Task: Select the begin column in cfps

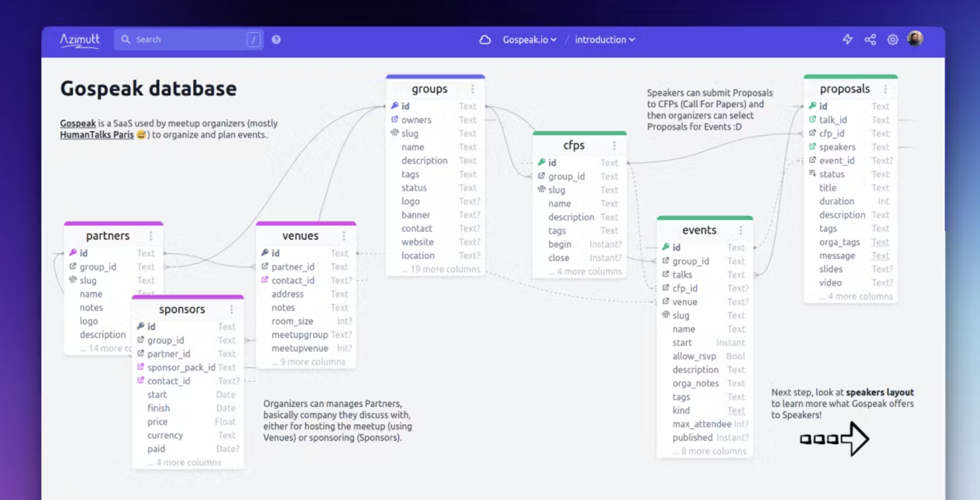Action: coord(579,244)
